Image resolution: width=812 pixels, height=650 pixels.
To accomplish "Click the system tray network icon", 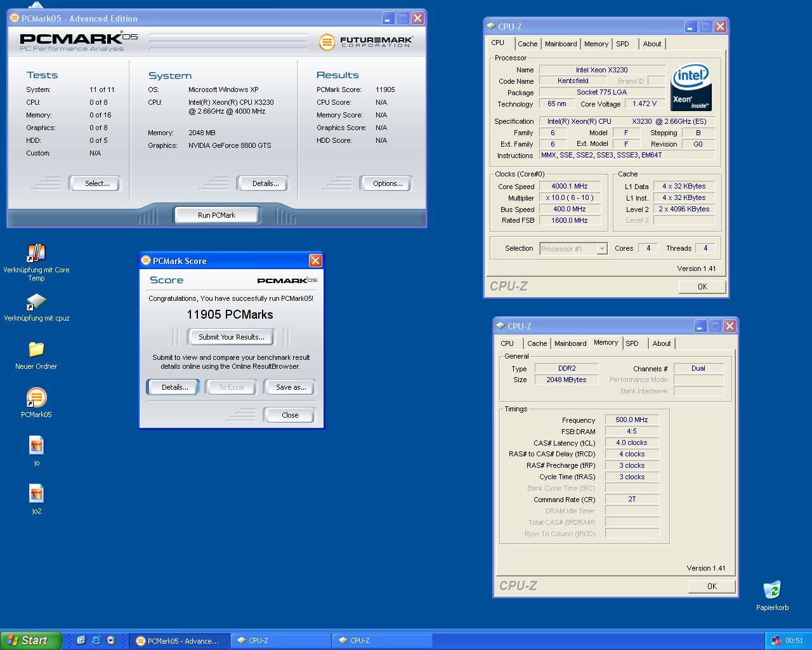I will [x=775, y=640].
